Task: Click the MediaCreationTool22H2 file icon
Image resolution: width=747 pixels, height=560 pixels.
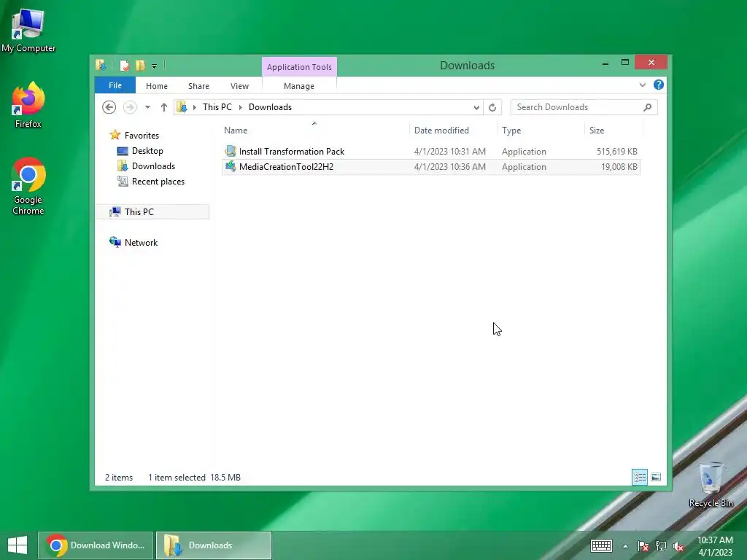Action: click(x=231, y=166)
